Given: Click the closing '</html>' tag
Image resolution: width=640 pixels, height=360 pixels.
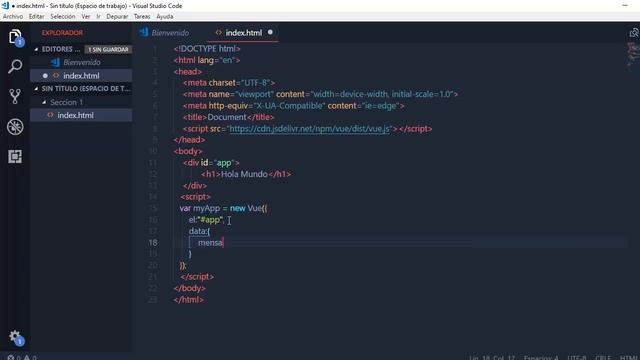Looking at the screenshot, I should (x=189, y=300).
